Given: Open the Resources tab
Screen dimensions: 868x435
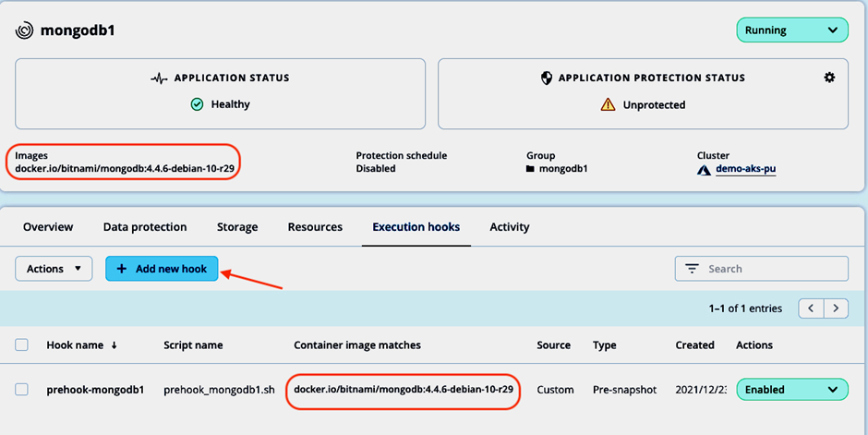Looking at the screenshot, I should 315,227.
